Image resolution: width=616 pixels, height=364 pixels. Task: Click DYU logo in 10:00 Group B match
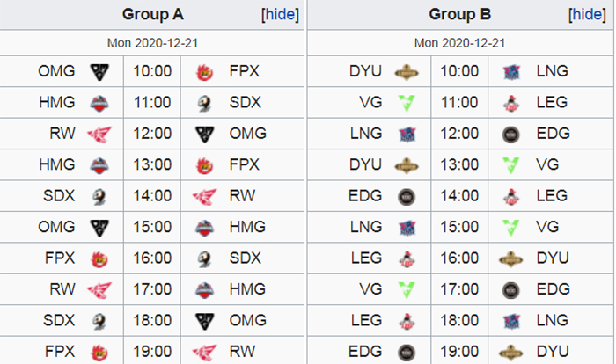(407, 72)
